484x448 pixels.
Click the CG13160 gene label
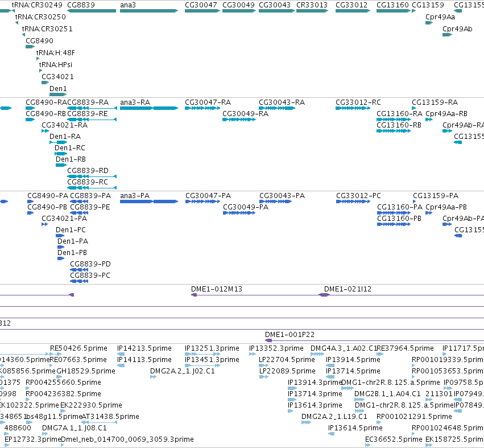(392, 5)
